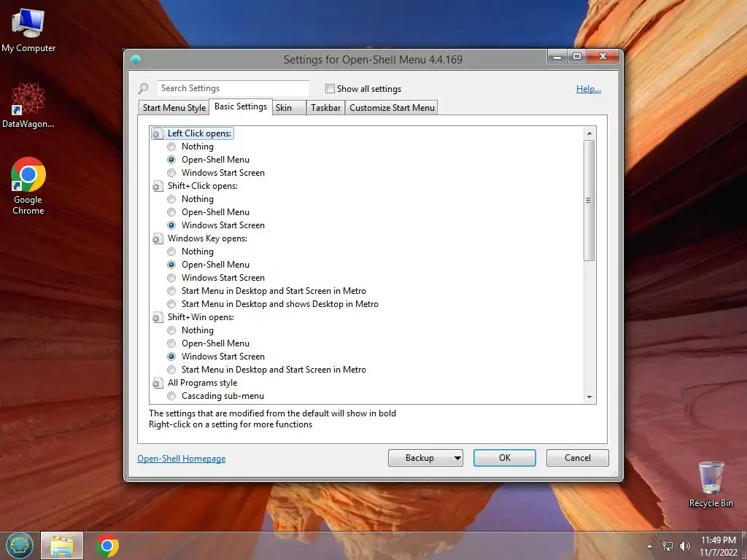This screenshot has height=560, width=747.
Task: Open the My Computer desktop icon
Action: [28, 31]
